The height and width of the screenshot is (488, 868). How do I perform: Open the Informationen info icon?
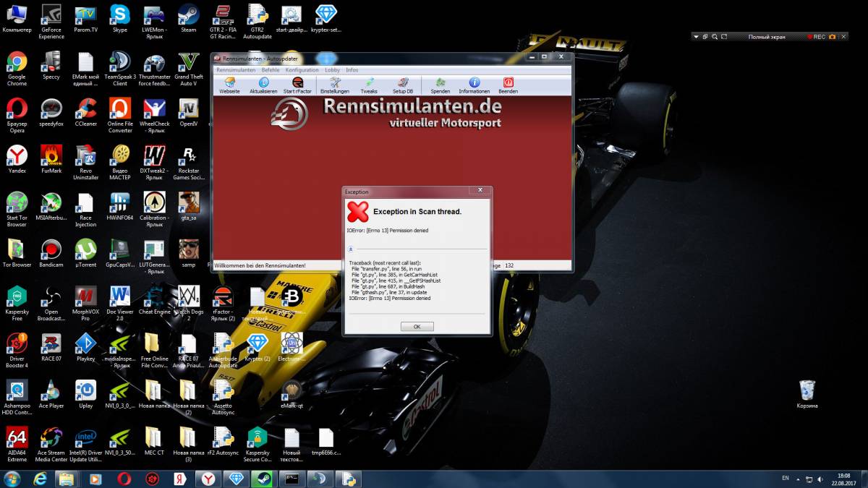coord(475,85)
